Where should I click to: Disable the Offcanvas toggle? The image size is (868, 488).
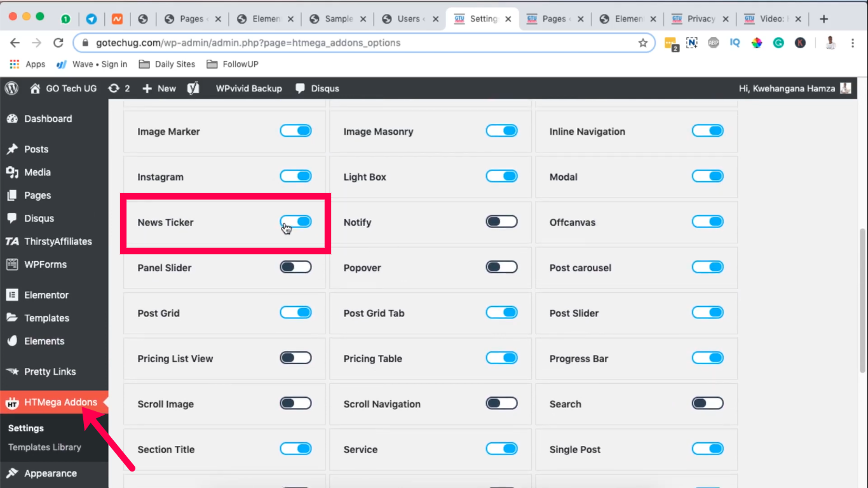pos(707,222)
